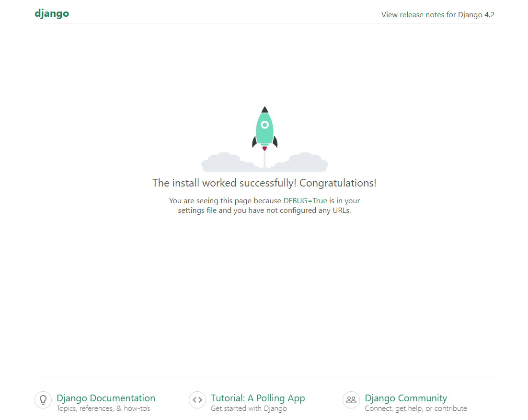Open the release notes link
The height and width of the screenshot is (420, 528).
pos(422,15)
